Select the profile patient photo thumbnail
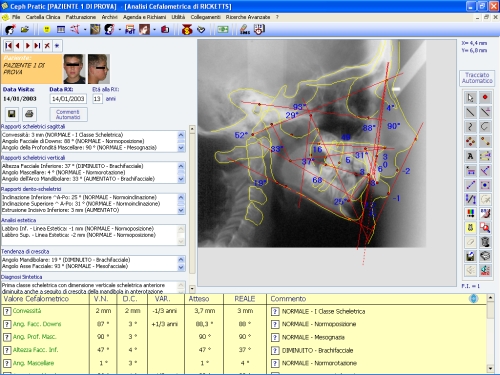The height and width of the screenshot is (375, 500). coord(99,69)
